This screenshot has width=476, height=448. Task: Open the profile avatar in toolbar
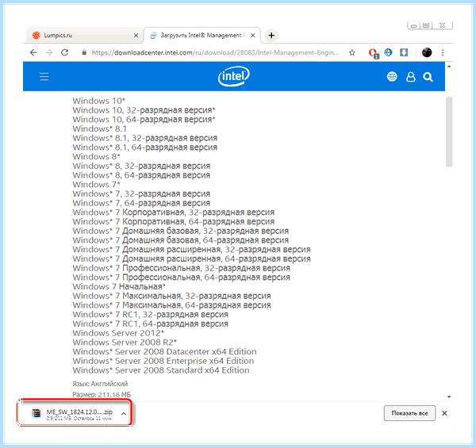click(427, 52)
